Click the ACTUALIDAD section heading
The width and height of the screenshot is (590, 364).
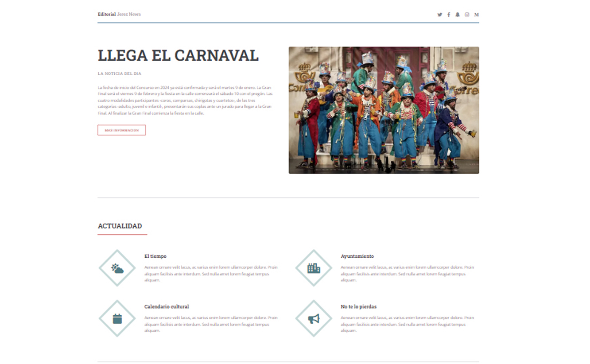[x=119, y=226]
